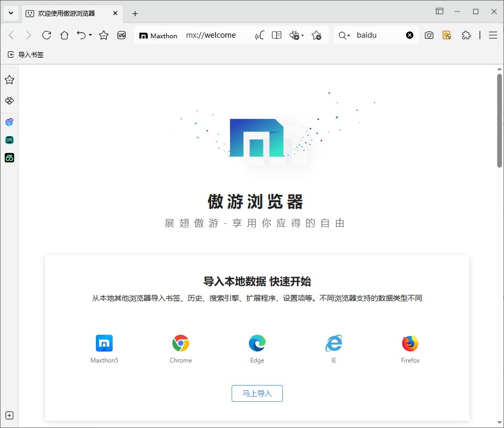Go forward to next page
The height and width of the screenshot is (428, 504).
pos(29,35)
